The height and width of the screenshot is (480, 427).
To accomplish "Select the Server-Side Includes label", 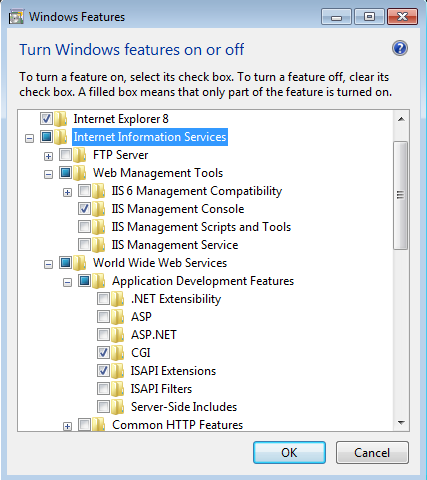I will tap(184, 407).
